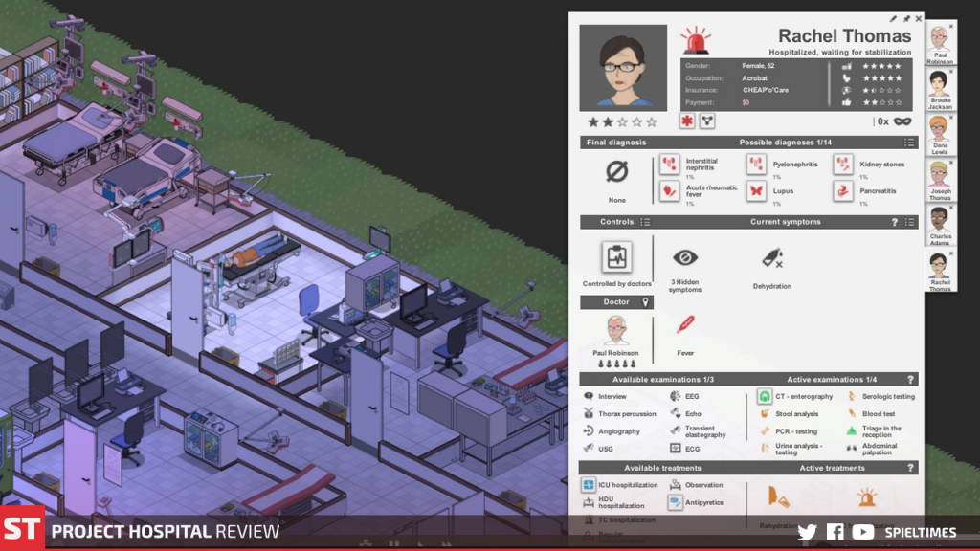Click the active Rehydration treatment icon
The height and width of the screenshot is (551, 980).
(x=778, y=497)
